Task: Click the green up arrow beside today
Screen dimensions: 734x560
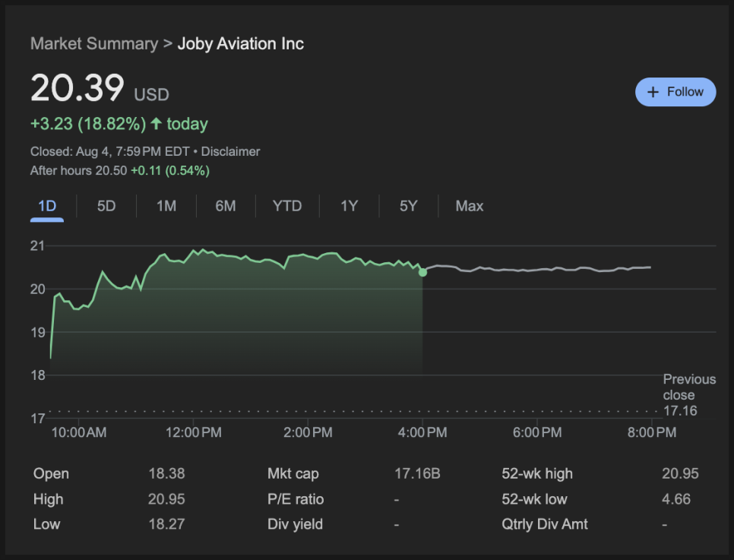Action: tap(157, 124)
